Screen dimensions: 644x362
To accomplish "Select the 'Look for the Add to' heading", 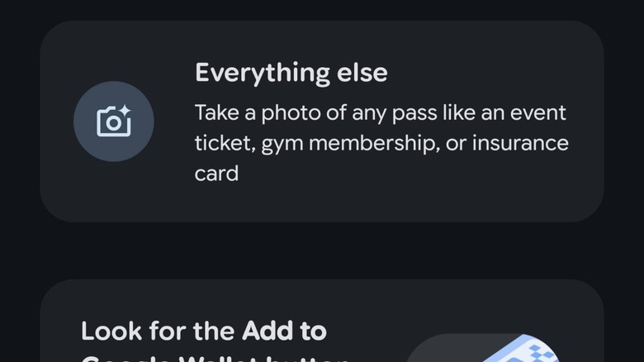I will pos(204,331).
